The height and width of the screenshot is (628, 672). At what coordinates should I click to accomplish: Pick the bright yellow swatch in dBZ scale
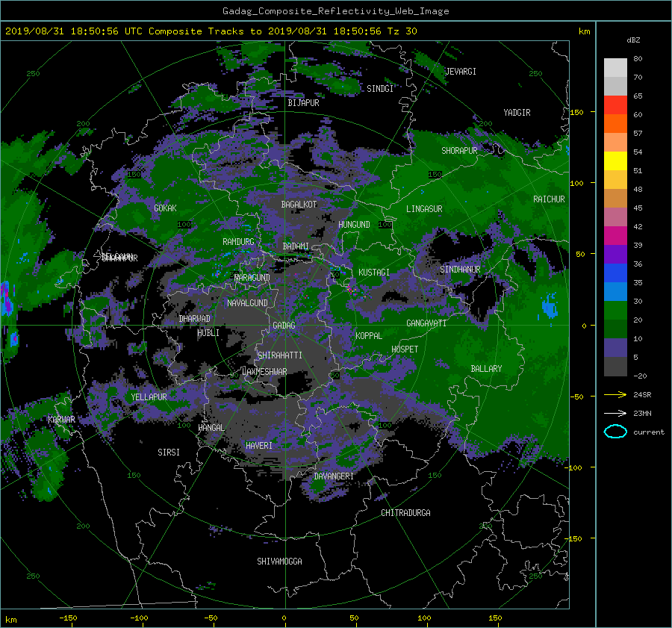point(615,161)
